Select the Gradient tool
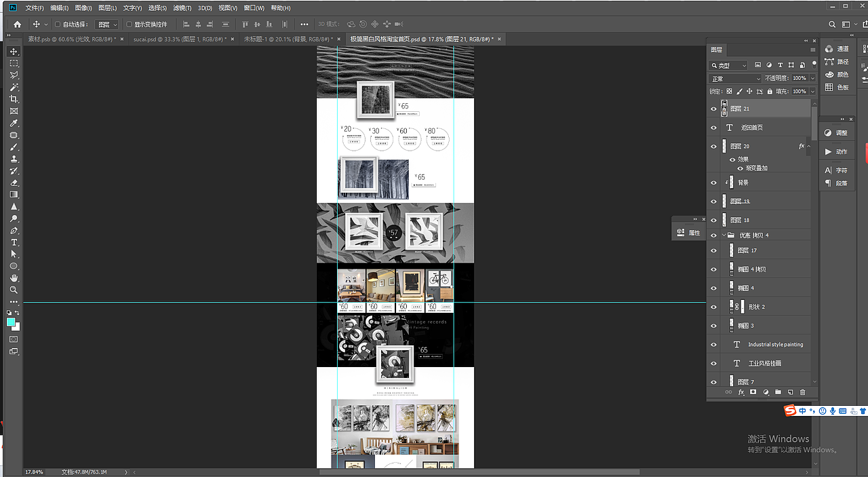 pos(14,195)
